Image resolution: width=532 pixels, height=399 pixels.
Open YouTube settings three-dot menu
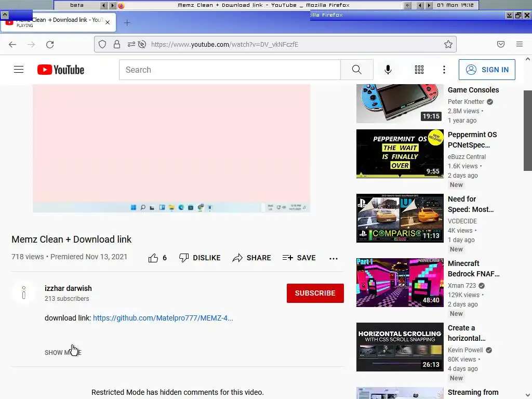pyautogui.click(x=444, y=70)
